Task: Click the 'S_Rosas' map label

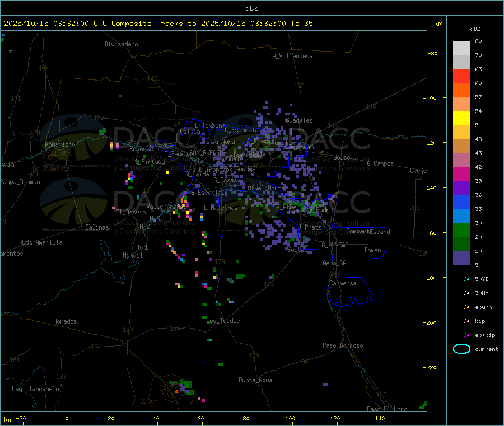Action: (x=225, y=180)
